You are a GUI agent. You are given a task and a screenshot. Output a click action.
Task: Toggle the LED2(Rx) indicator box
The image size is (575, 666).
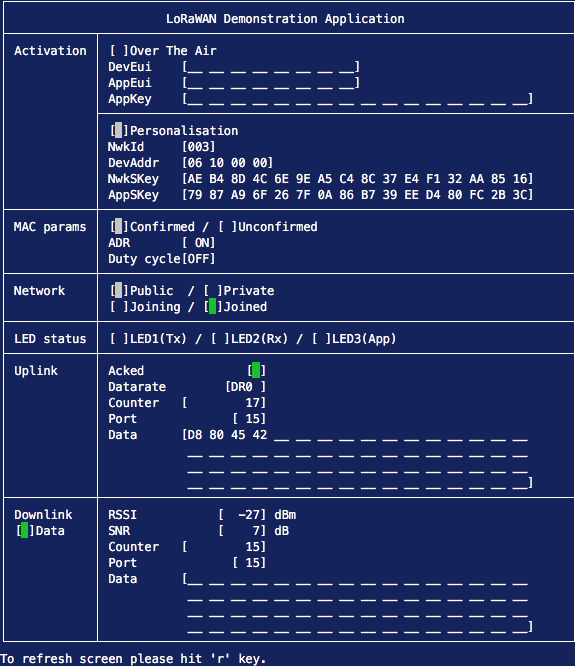(220, 339)
